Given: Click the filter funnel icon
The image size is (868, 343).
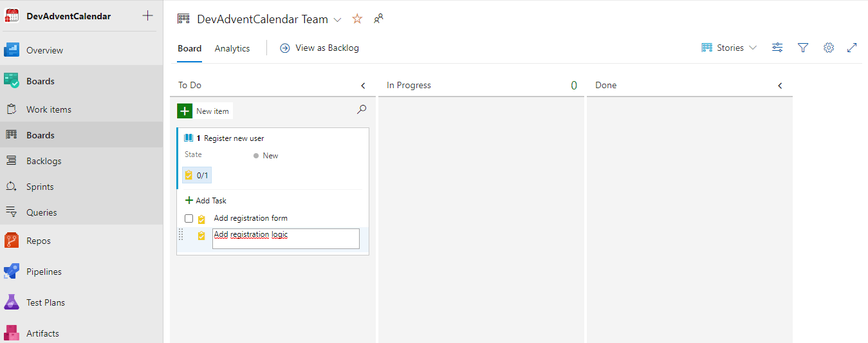Looking at the screenshot, I should [x=802, y=48].
